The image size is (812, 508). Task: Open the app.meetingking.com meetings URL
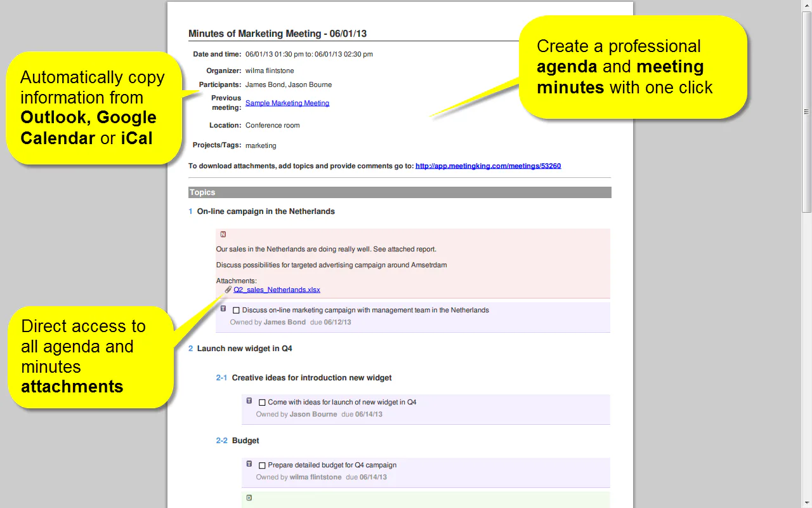488,166
